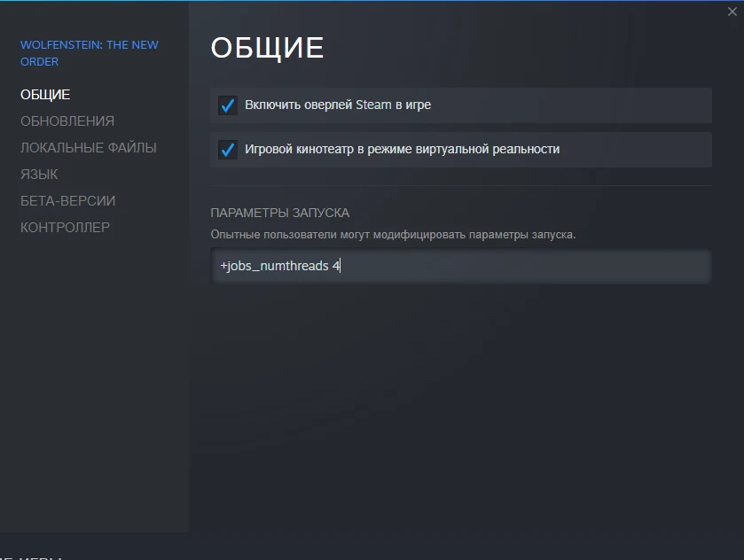Disable 'Включить оверлей Steam в игре' checkbox
The width and height of the screenshot is (744, 560).
pyautogui.click(x=228, y=105)
